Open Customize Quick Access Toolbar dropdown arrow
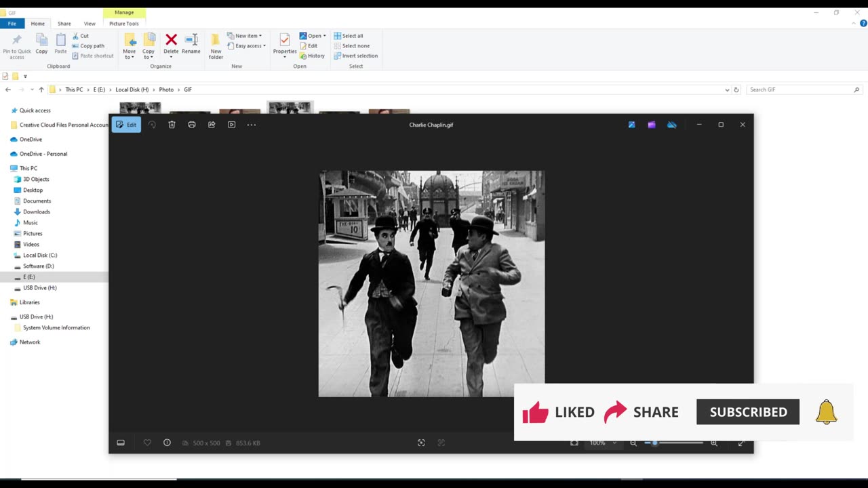Viewport: 868px width, 488px height. 25,77
